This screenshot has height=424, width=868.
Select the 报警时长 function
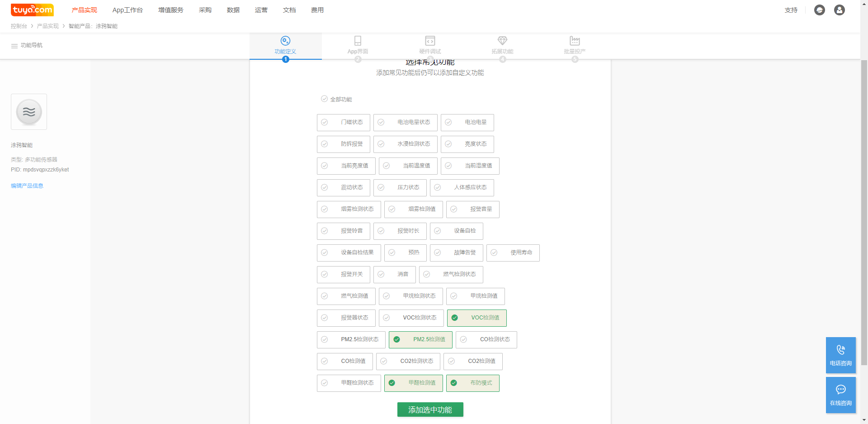[400, 231]
